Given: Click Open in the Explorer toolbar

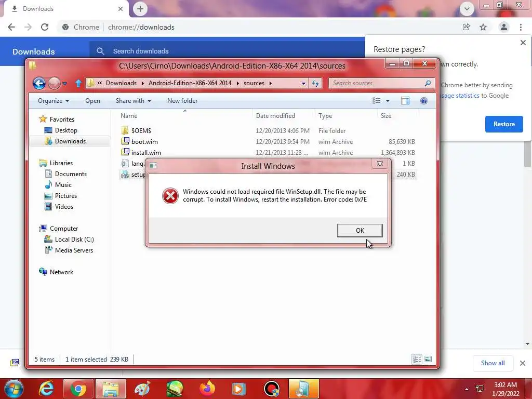Looking at the screenshot, I should click(92, 101).
